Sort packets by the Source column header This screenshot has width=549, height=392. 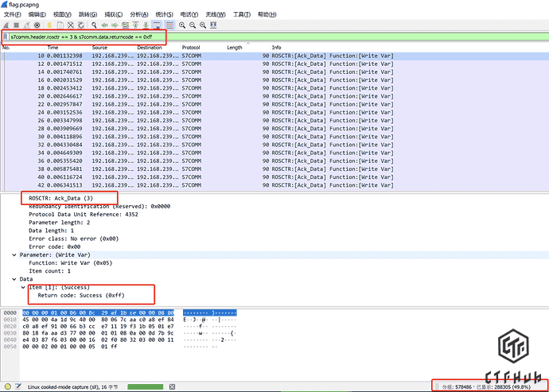click(100, 48)
